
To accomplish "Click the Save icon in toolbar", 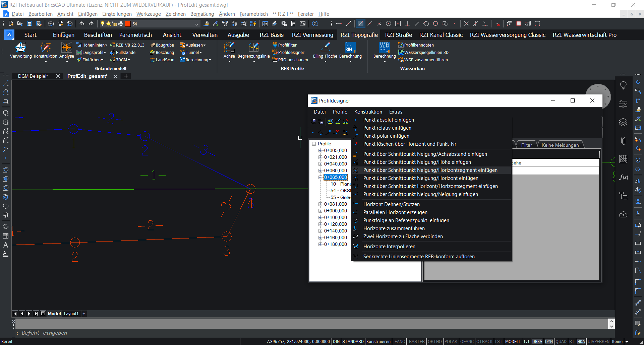I will 30,23.
